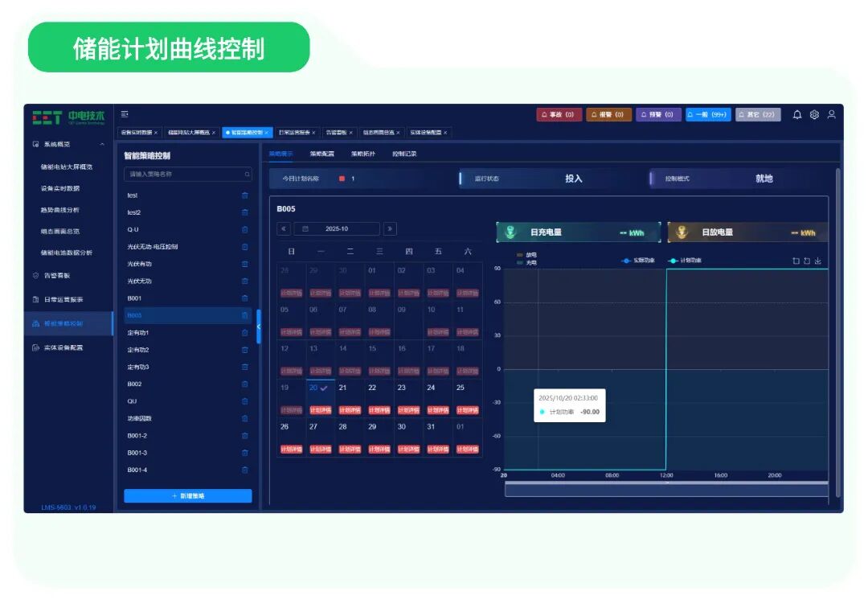
Task: Switch to 策略拓扑 tab
Action: [363, 154]
